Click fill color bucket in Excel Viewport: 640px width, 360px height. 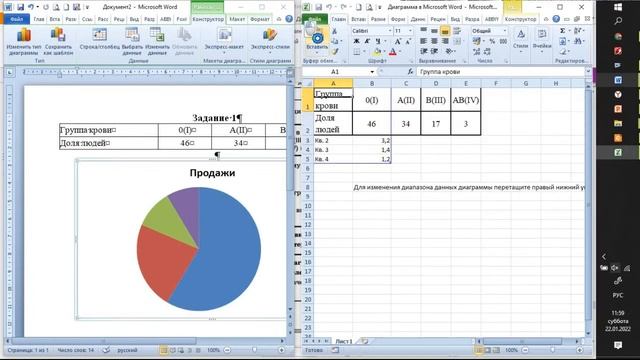[x=377, y=51]
